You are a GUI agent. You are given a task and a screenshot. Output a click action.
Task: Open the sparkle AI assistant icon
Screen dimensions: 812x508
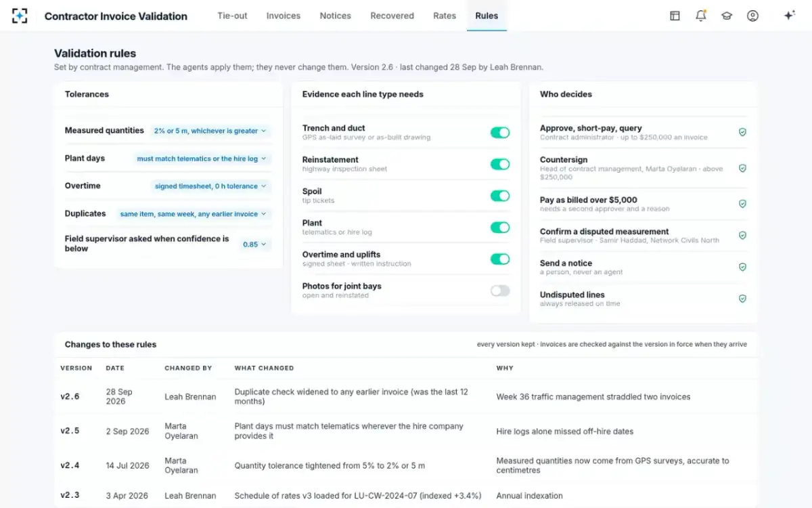(x=789, y=16)
